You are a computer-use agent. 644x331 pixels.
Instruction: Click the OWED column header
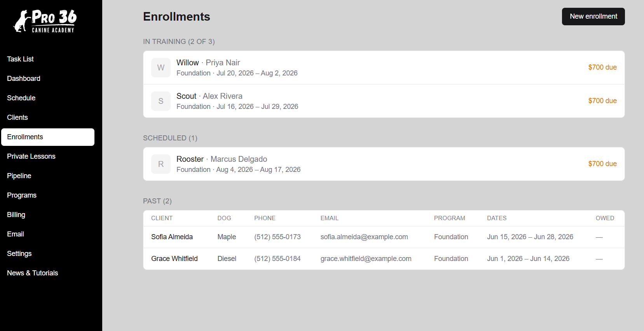pyautogui.click(x=605, y=218)
